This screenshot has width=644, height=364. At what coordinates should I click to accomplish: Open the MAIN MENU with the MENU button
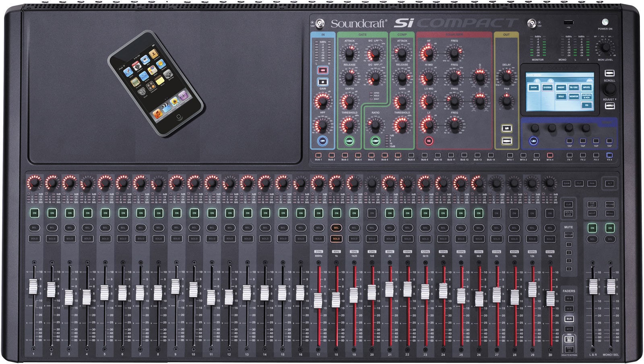pos(609,73)
